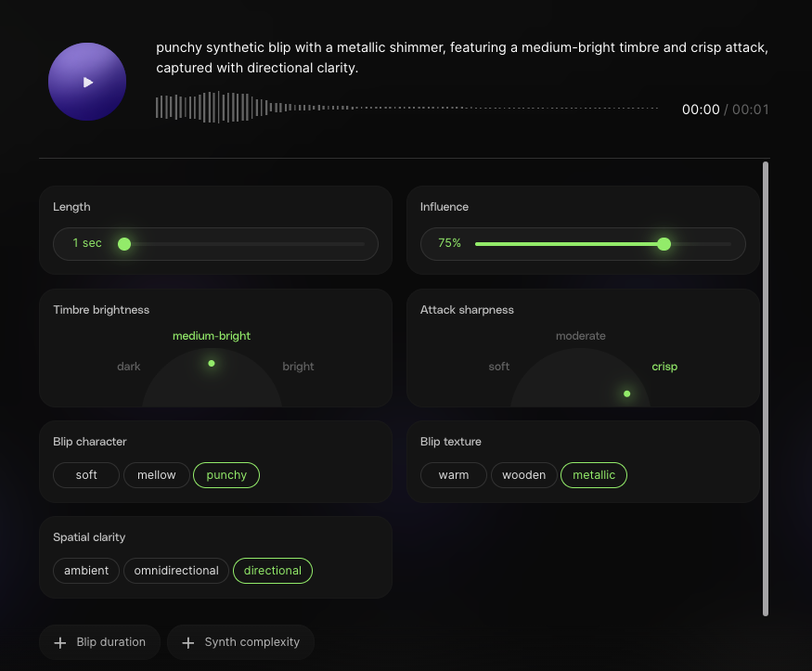Click the vertical scrollbar on the right
The width and height of the screenshot is (812, 671).
tap(767, 390)
